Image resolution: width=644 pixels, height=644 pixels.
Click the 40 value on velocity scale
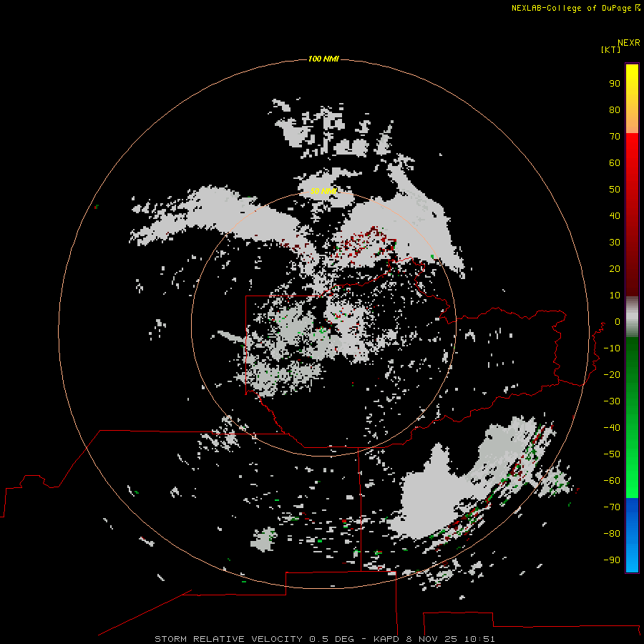[615, 215]
